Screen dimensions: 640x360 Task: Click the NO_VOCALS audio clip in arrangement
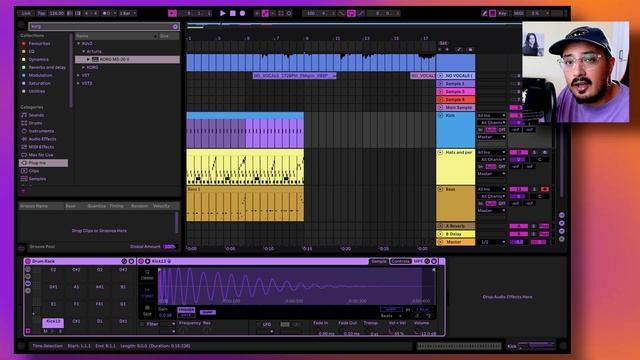[294, 76]
